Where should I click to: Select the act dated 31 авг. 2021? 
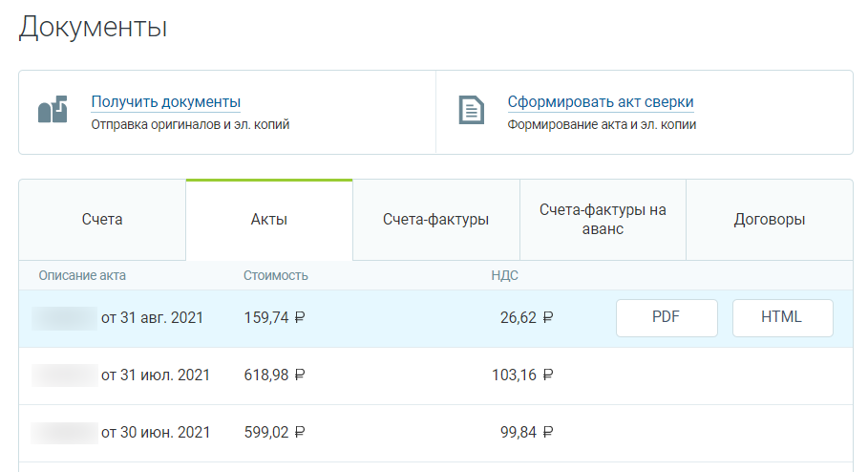(x=152, y=318)
